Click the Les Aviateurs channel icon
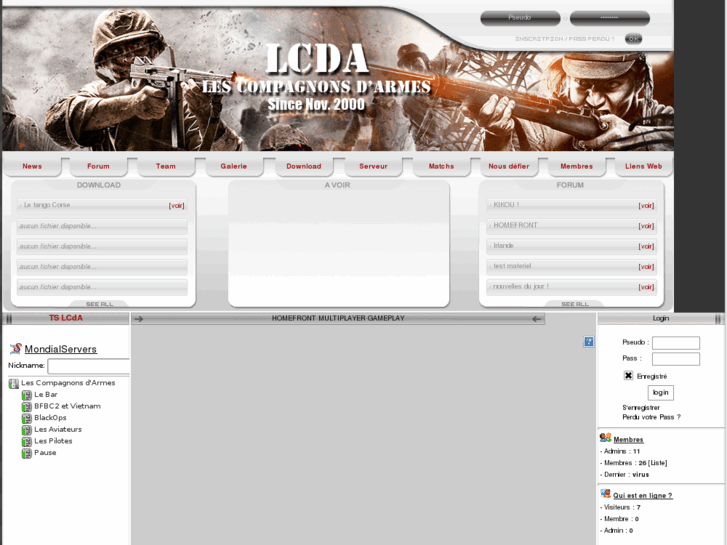 coord(26,430)
